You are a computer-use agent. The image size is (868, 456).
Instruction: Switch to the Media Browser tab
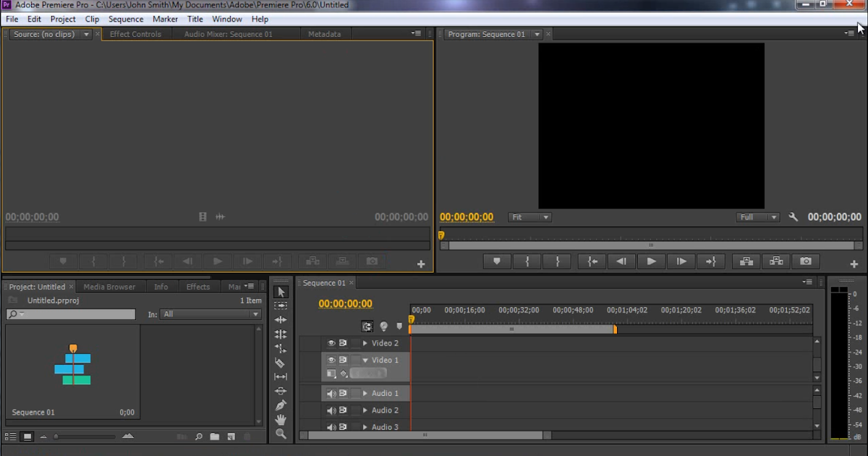109,287
